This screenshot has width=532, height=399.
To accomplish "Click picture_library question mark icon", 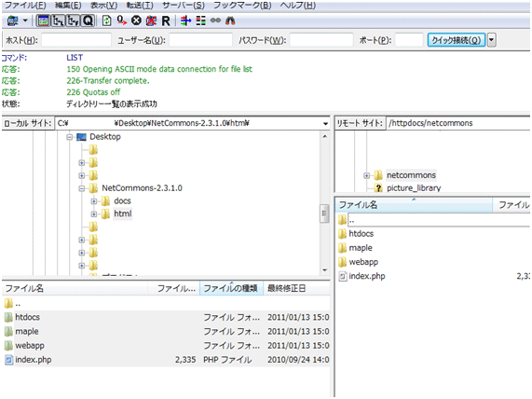I will [x=378, y=188].
